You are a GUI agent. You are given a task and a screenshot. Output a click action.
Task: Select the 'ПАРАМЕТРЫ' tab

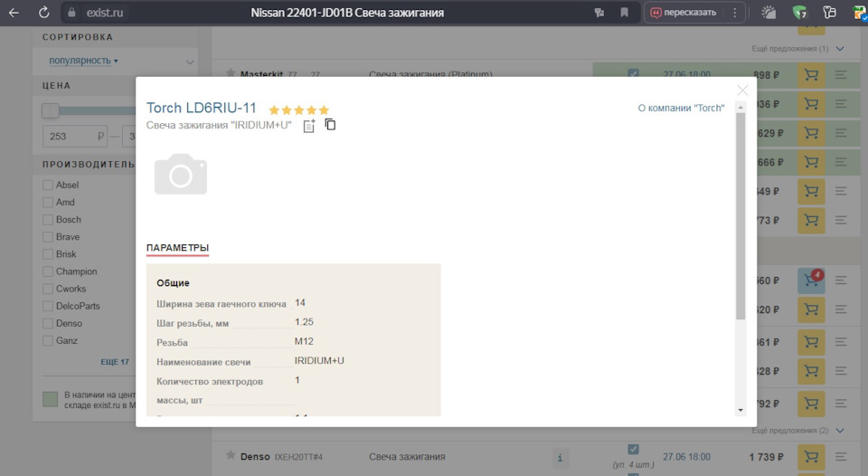[x=178, y=248]
